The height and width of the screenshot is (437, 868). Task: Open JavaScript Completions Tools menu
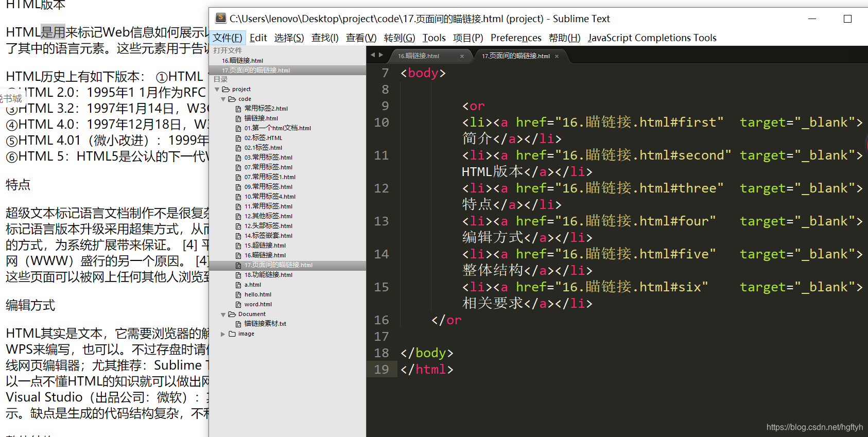[x=652, y=38]
